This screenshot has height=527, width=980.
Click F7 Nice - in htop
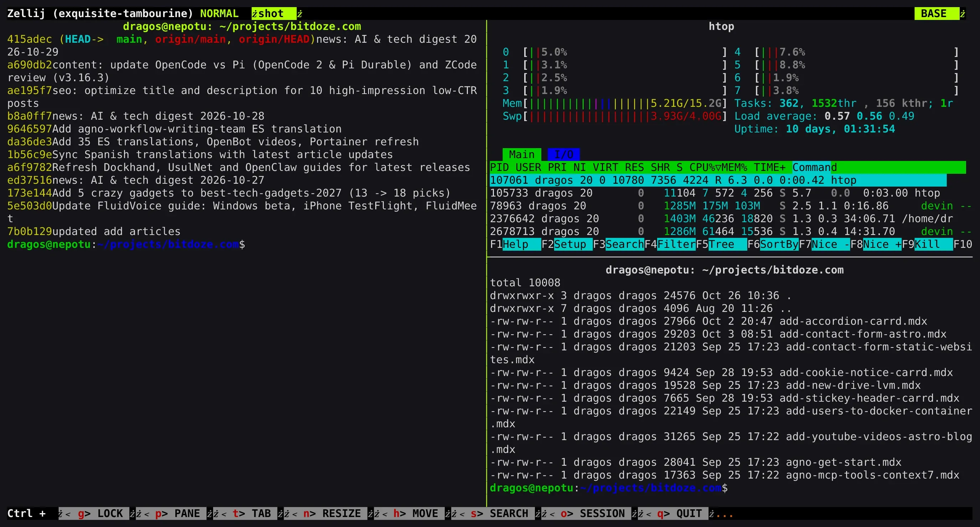[x=824, y=244]
